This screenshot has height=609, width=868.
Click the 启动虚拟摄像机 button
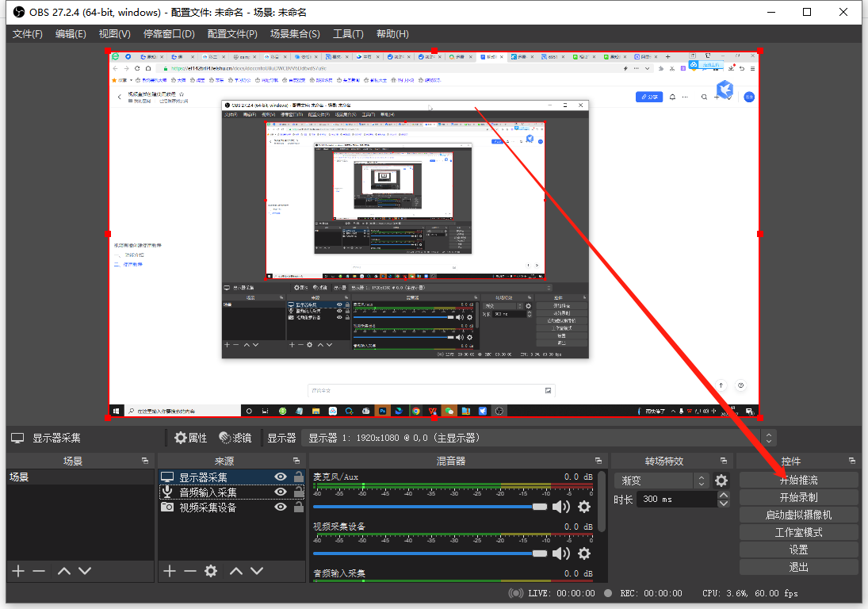point(798,515)
